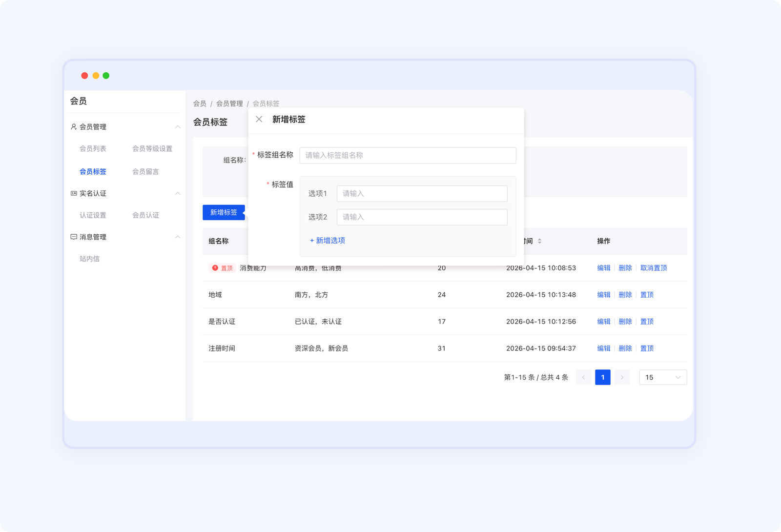Open the page size dropdown showing 15
Viewport: 781px width, 532px height.
click(663, 377)
